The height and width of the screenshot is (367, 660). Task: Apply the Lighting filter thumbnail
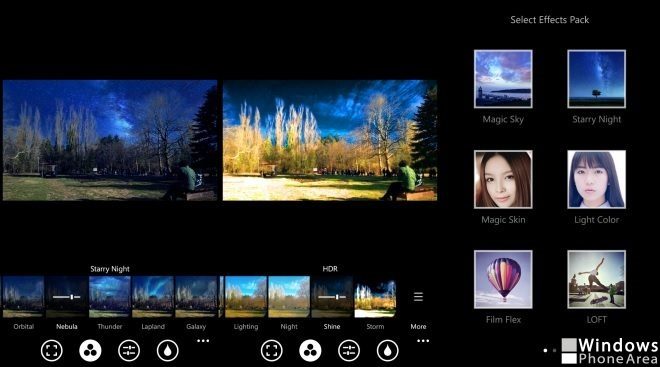coord(246,296)
